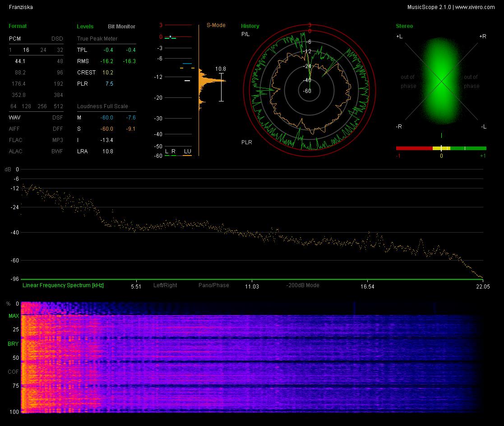Image resolution: width=504 pixels, height=426 pixels.
Task: Toggle S-Mode on the loudness meter
Action: click(216, 25)
